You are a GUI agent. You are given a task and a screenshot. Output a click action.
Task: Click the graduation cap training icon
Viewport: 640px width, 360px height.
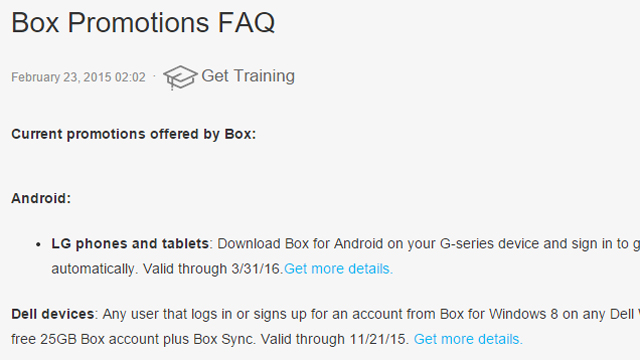[180, 77]
